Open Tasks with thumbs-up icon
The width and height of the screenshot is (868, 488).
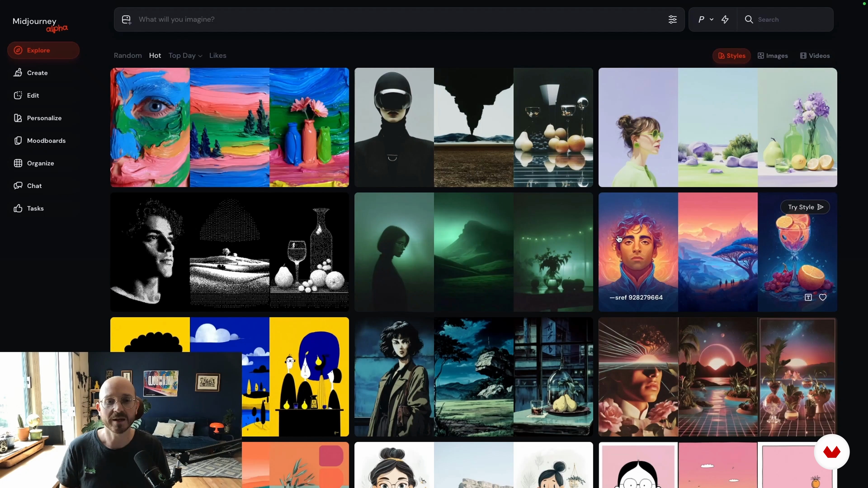(35, 209)
